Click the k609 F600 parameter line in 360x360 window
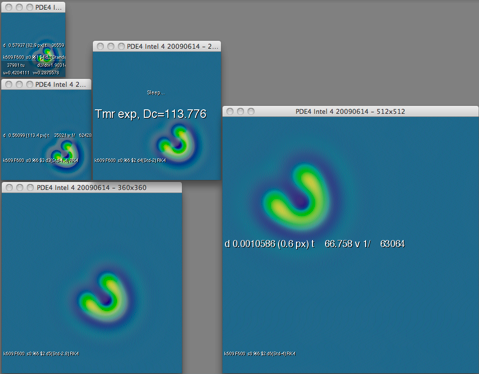The image size is (479, 374). [41, 353]
